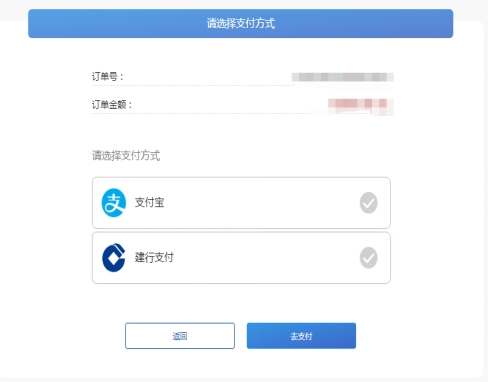Screen dimensions: 488x382
Task: Select the 建行支付 checkmark circle
Action: point(368,258)
